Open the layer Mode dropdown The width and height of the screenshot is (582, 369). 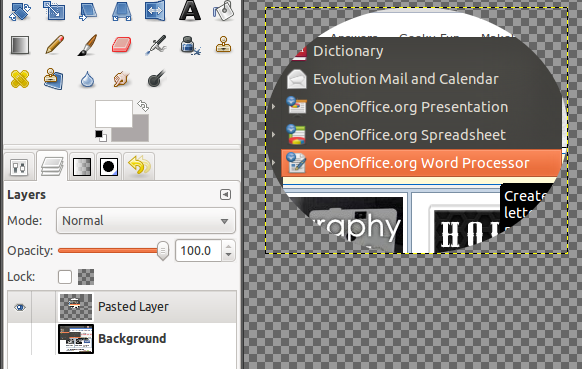[x=146, y=221]
